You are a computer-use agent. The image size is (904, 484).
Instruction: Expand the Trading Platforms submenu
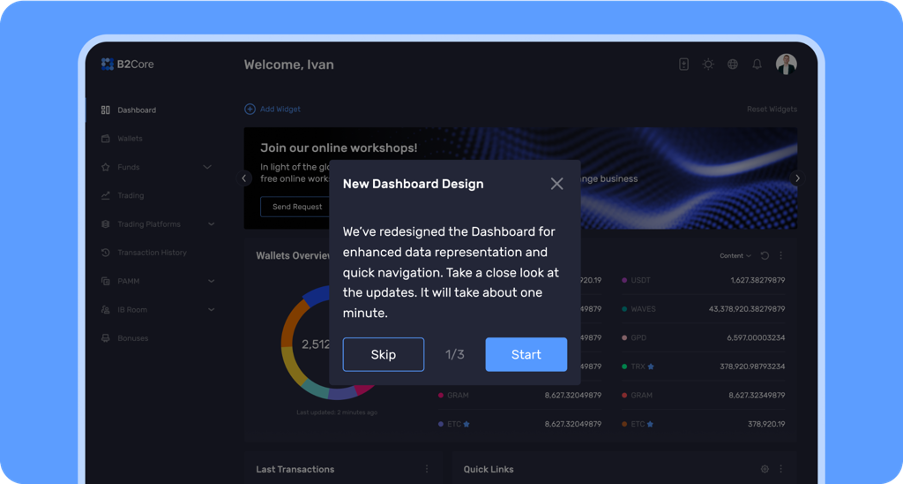(x=211, y=224)
